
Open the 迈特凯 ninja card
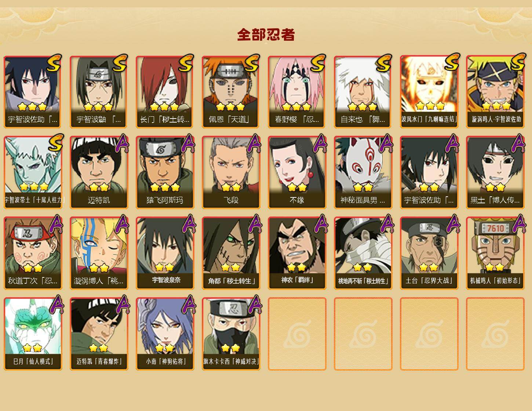pos(99,172)
